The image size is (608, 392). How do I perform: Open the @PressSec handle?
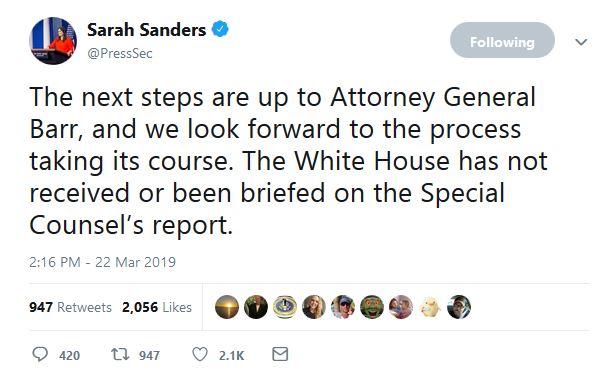pyautogui.click(x=120, y=53)
